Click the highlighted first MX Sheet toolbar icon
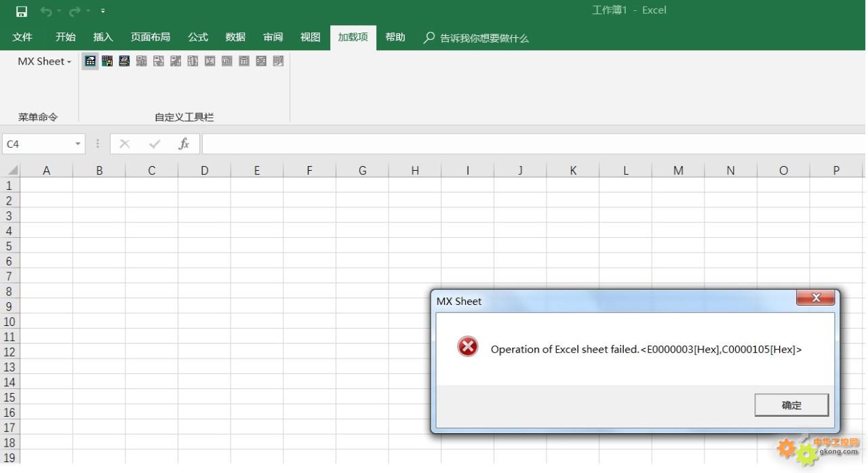The width and height of the screenshot is (868, 473). 90,61
